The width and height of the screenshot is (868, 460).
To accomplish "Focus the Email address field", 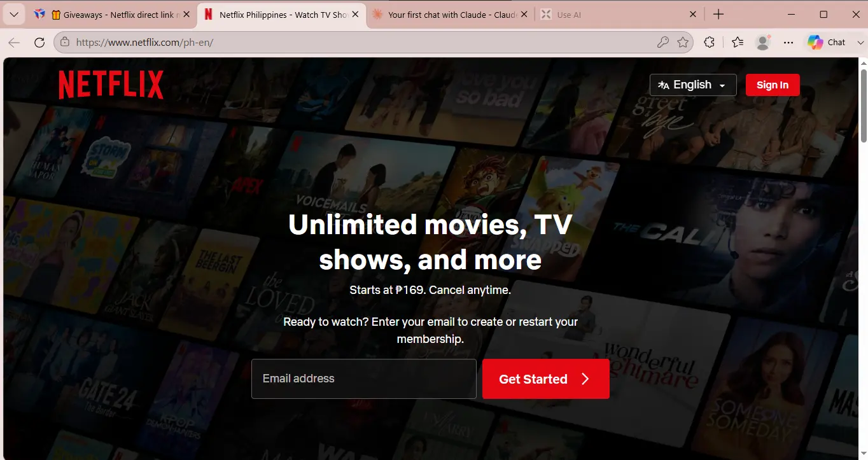I will pos(364,379).
